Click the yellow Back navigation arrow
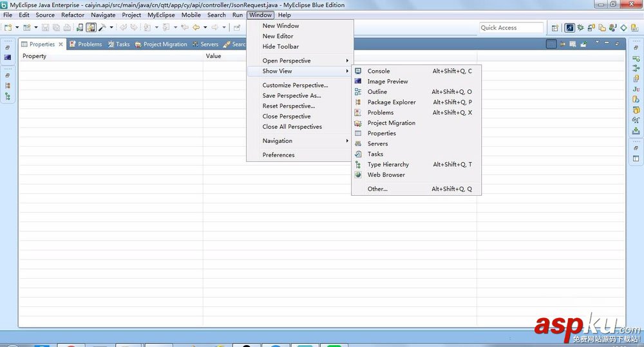This screenshot has height=347, width=644. pos(196,28)
